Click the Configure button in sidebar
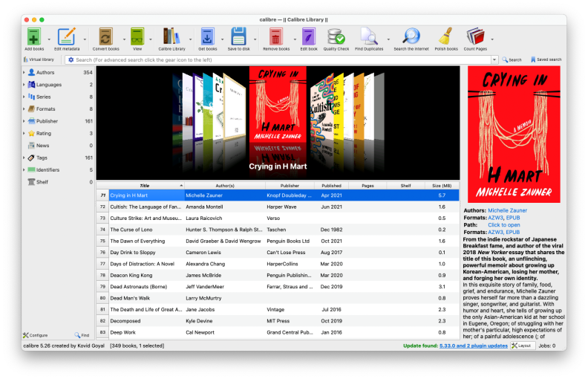Screen dimensions: 588x379 (x=35, y=335)
